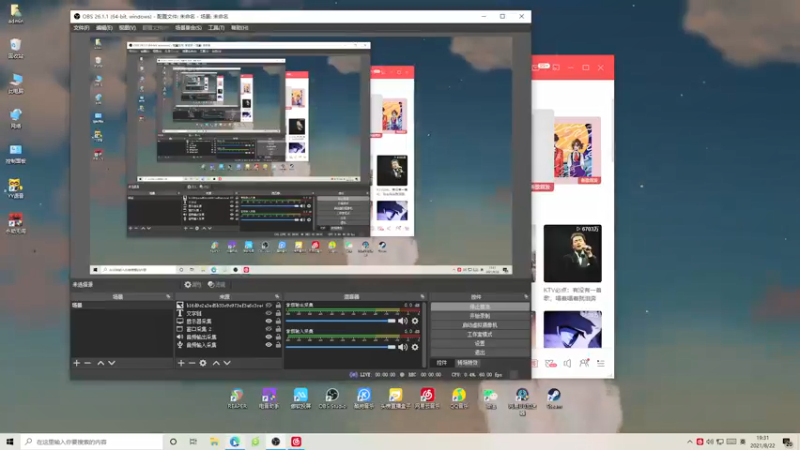Open the YY语音 desktop icon
The image size is (800, 450).
click(x=15, y=188)
